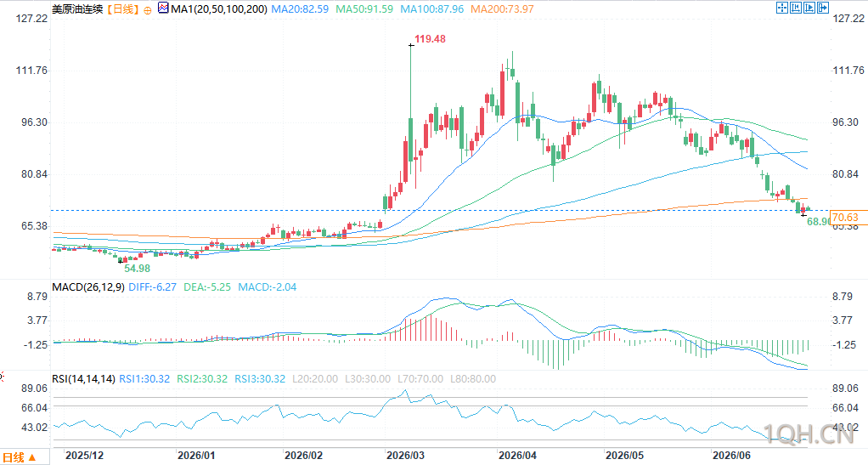
Task: Click the 美原油连续 instrument title
Action: point(77,9)
